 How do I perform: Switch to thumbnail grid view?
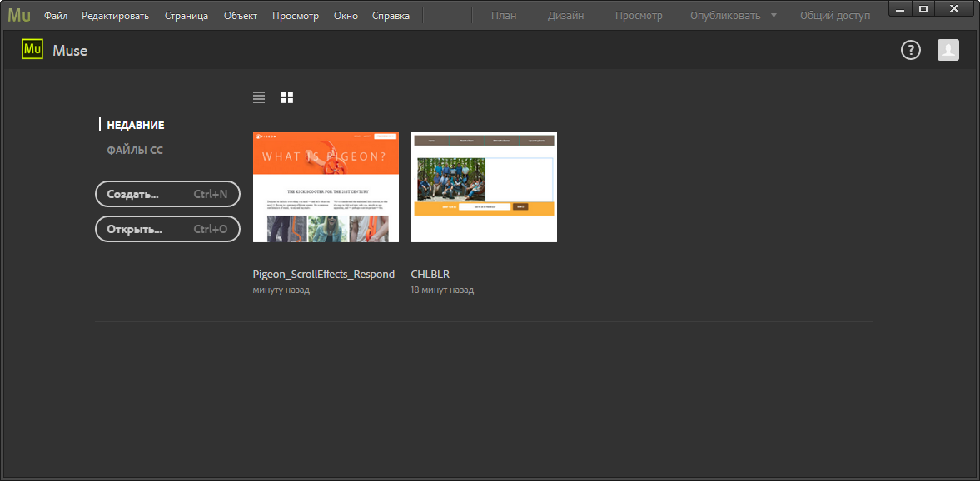tap(286, 97)
